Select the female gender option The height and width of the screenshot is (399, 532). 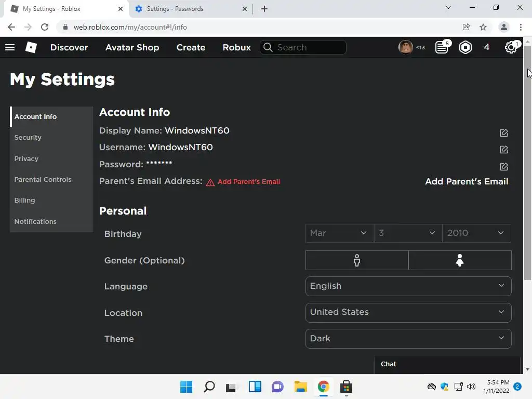[460, 260]
